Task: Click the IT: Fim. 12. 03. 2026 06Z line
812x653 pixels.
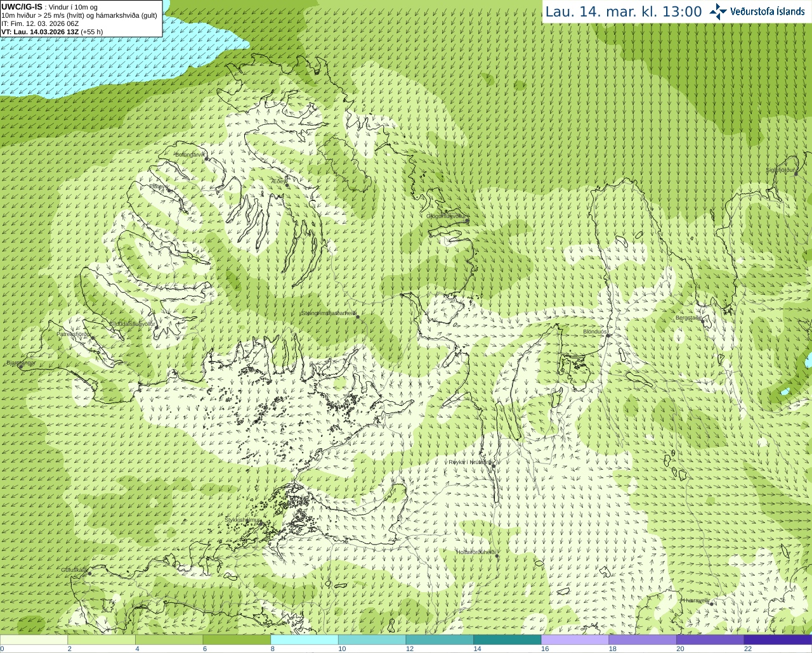Action: point(40,23)
